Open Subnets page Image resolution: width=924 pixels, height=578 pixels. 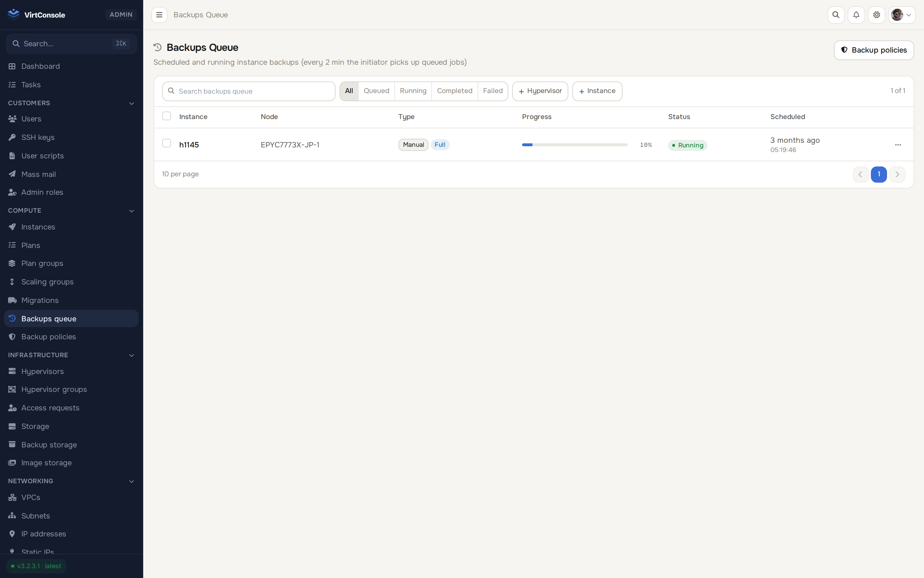[71, 516]
